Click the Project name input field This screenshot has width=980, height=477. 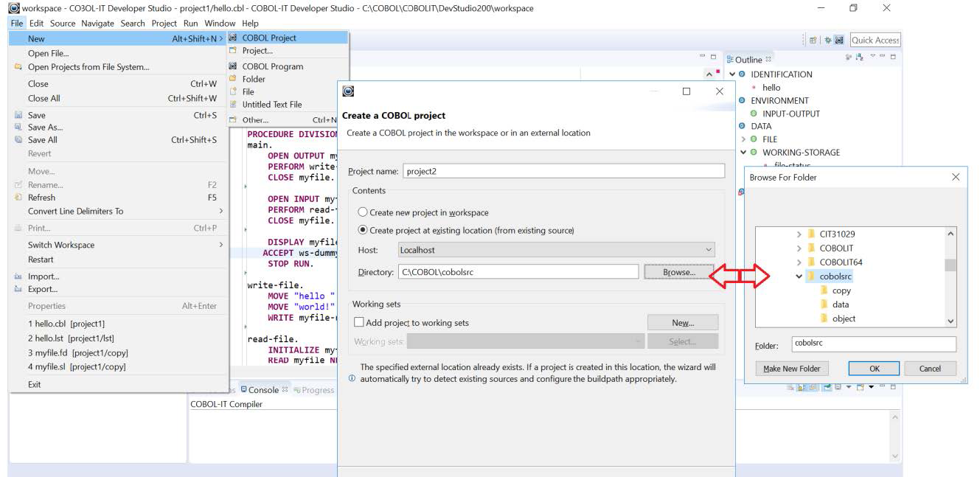pos(560,170)
